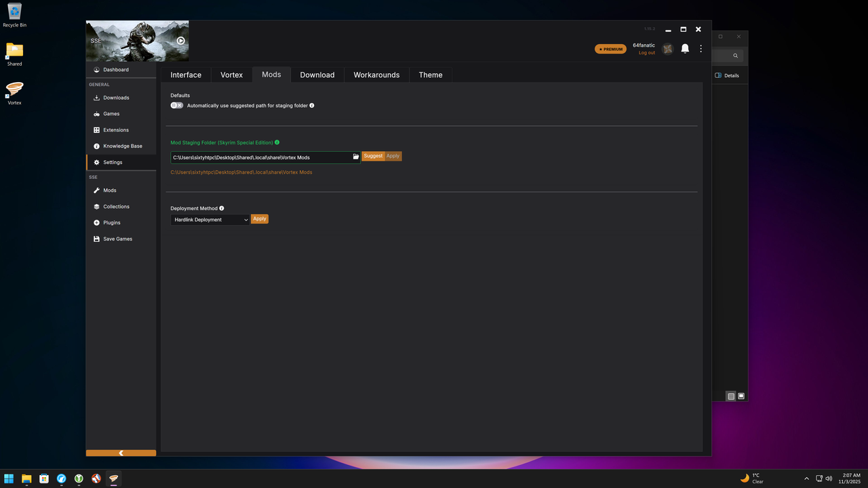This screenshot has width=868, height=488.
Task: Click the Vortex icon in the taskbar
Action: pyautogui.click(x=114, y=479)
